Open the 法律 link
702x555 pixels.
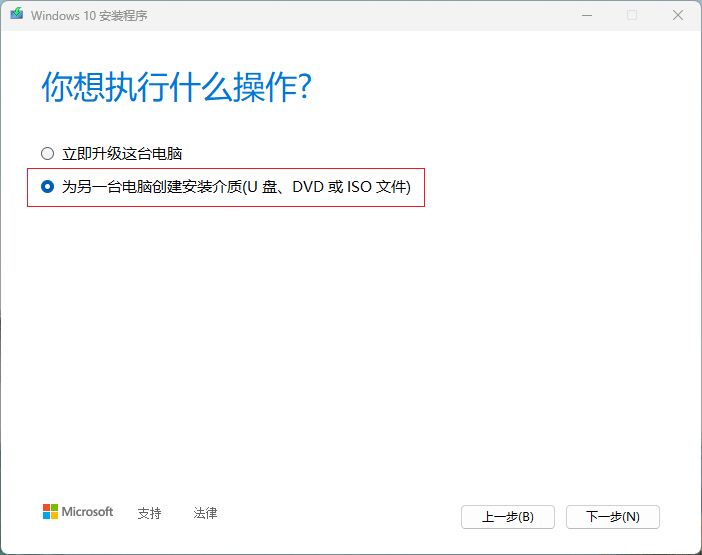(205, 513)
